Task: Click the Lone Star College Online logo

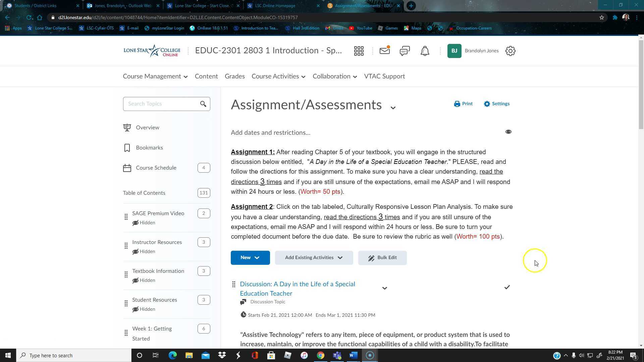Action: point(152,51)
